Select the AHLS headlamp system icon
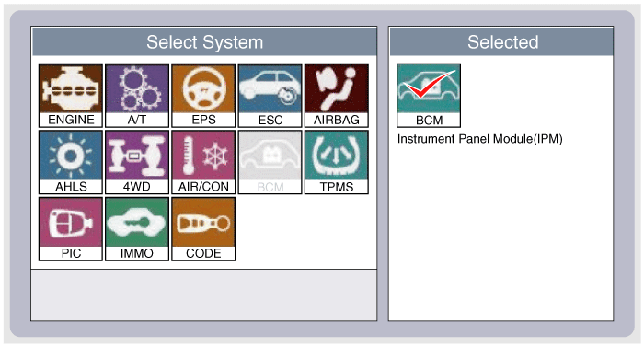 (71, 162)
